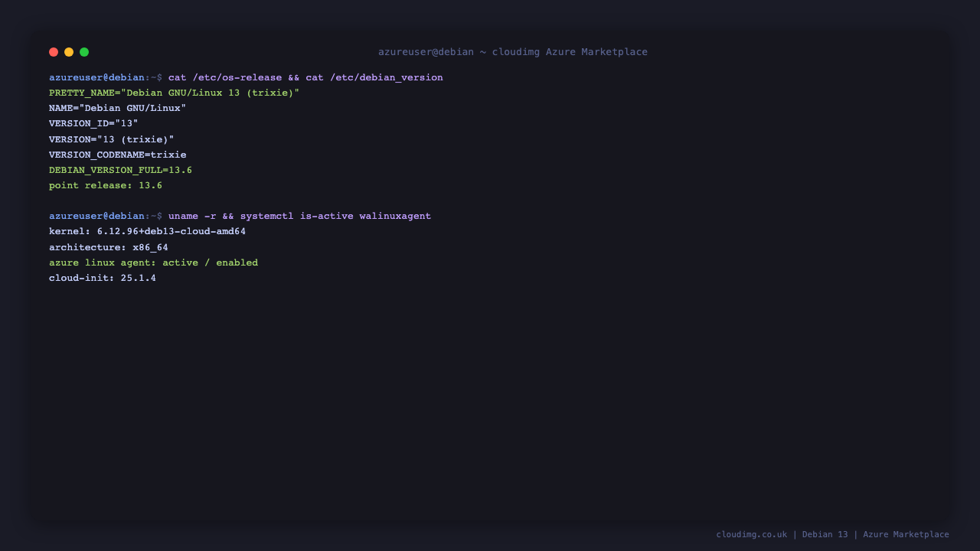Click the red close window dot
The image size is (980, 551).
pos(54,52)
